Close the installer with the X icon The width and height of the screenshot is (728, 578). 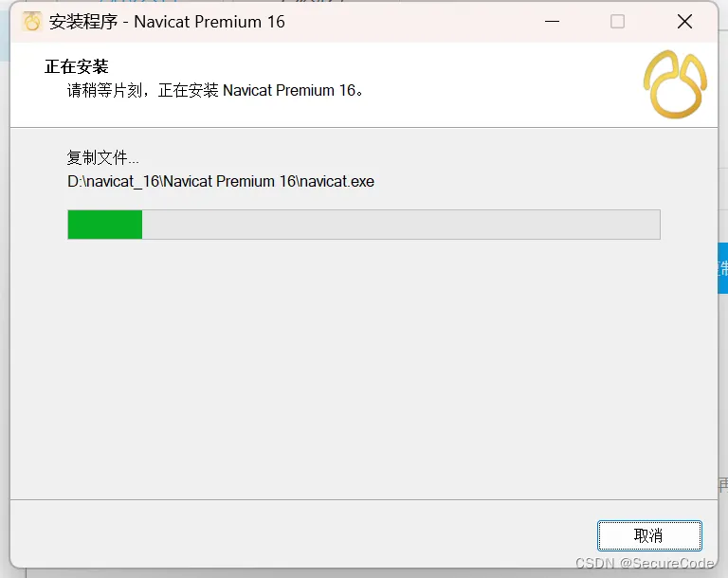click(x=684, y=22)
